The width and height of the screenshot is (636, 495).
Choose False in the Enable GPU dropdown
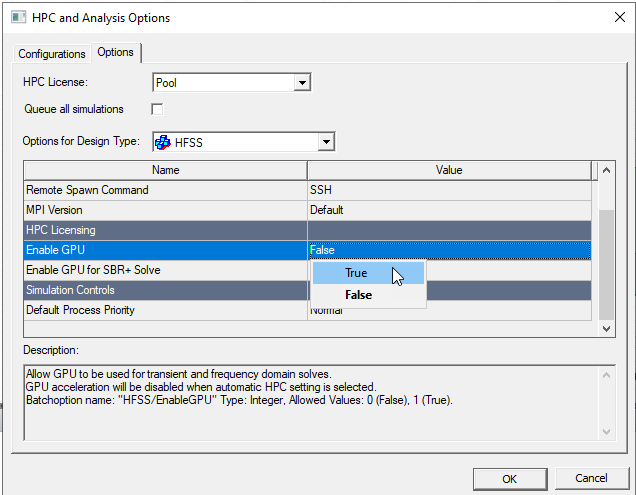[x=358, y=295]
